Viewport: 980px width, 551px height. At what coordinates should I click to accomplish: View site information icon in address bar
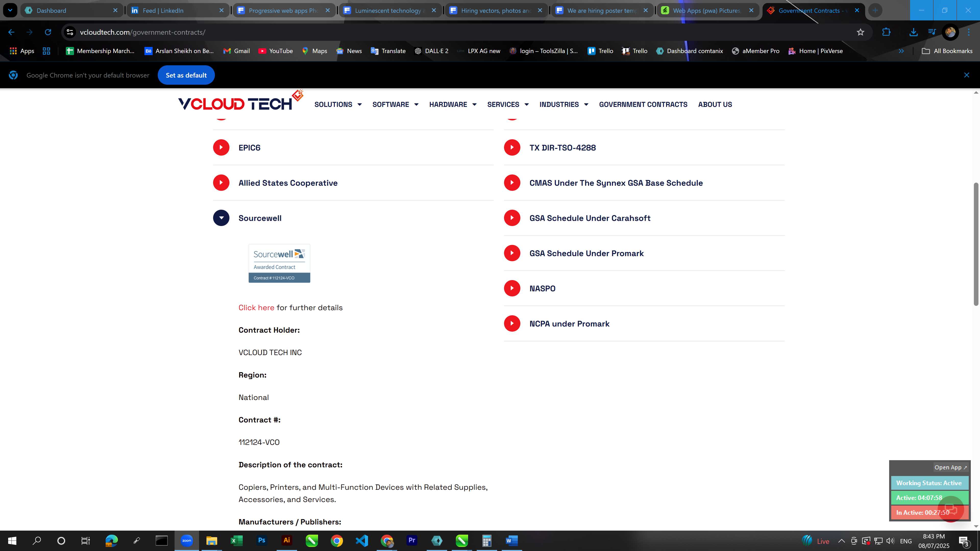click(70, 32)
